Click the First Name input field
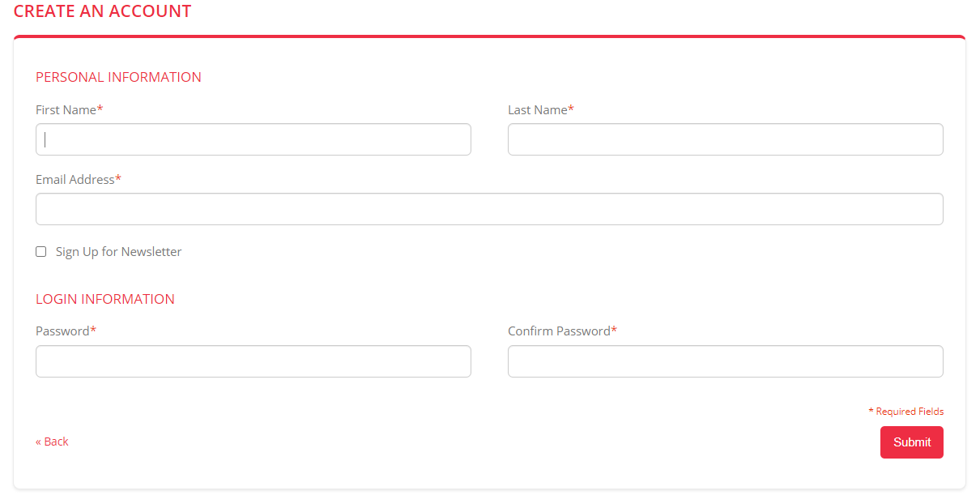Screen dimensions: 980x495 tap(253, 139)
